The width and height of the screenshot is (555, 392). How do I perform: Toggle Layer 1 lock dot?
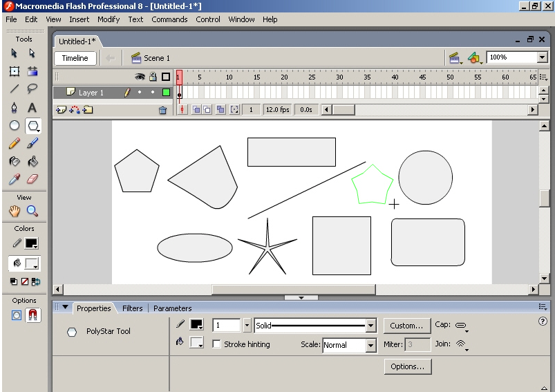pyautogui.click(x=153, y=93)
